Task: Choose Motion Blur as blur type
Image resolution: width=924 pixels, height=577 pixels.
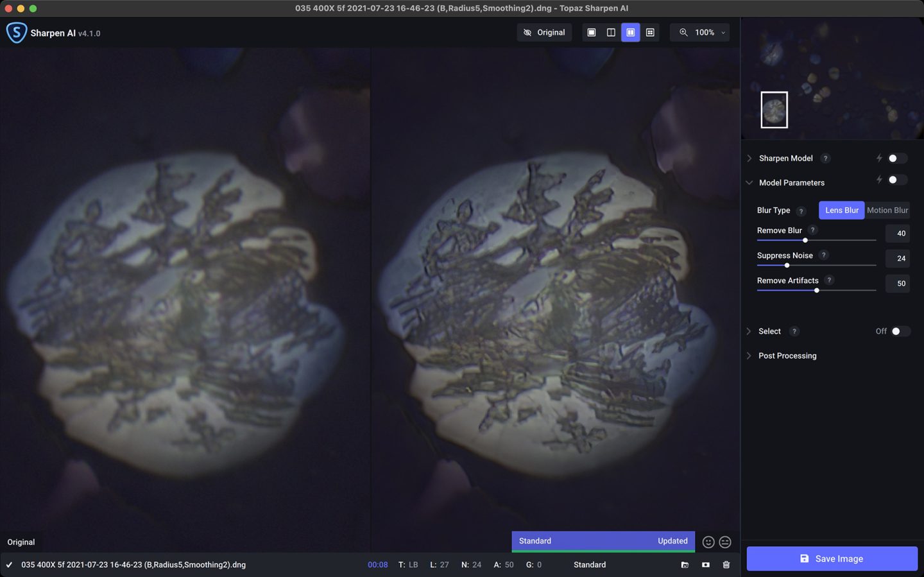Action: [x=887, y=211]
